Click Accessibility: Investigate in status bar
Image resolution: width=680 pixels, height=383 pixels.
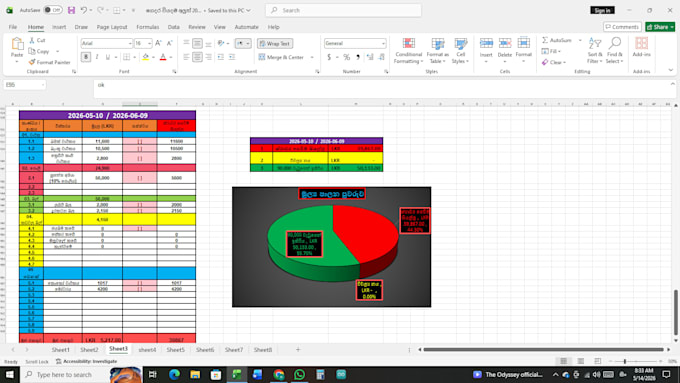point(86,361)
